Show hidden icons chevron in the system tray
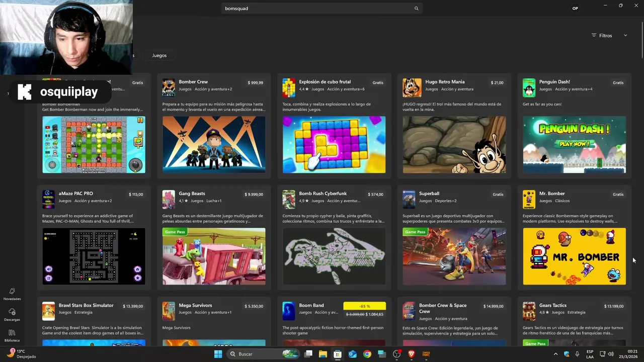This screenshot has width=644, height=362. coord(555,354)
